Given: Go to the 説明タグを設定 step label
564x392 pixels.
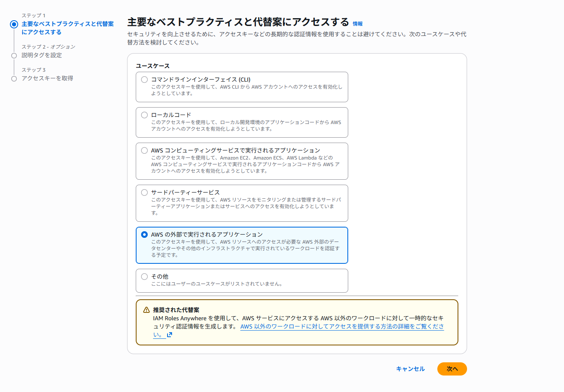Looking at the screenshot, I should click(42, 55).
